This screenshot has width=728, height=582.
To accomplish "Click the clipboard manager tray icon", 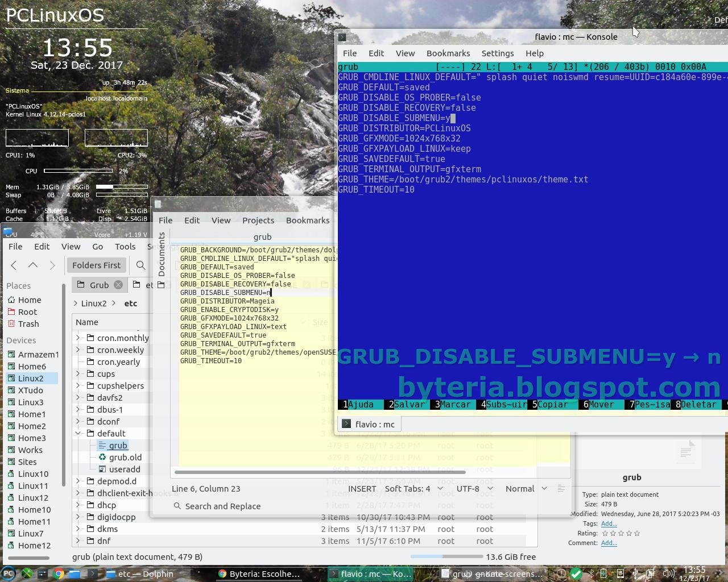I will pos(651,573).
